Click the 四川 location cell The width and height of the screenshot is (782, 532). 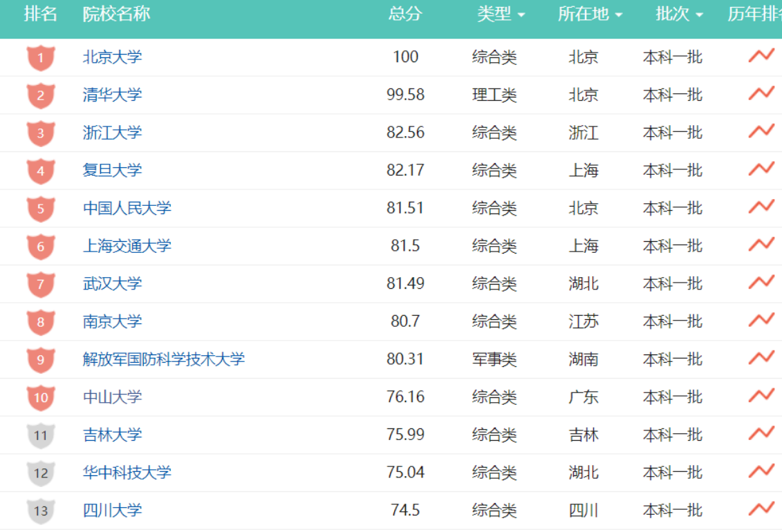pos(584,510)
